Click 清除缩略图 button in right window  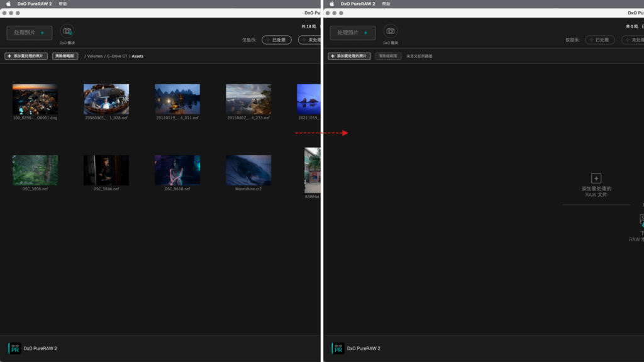[x=388, y=56]
